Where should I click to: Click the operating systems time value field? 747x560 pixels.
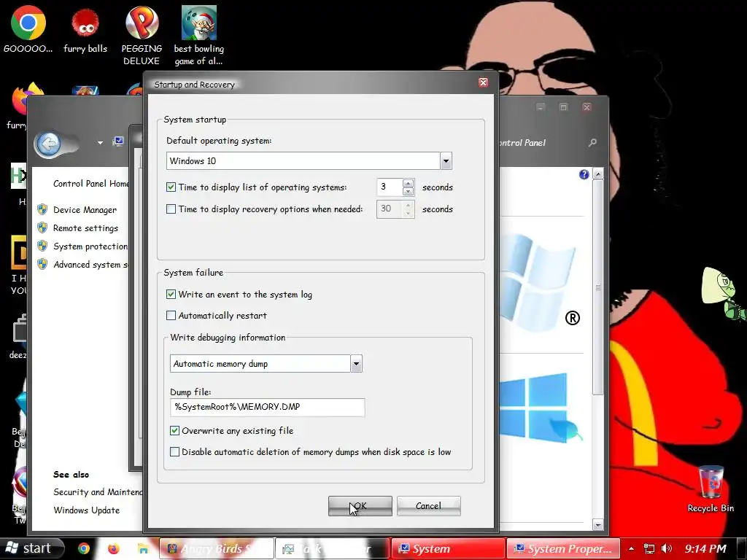tap(390, 187)
